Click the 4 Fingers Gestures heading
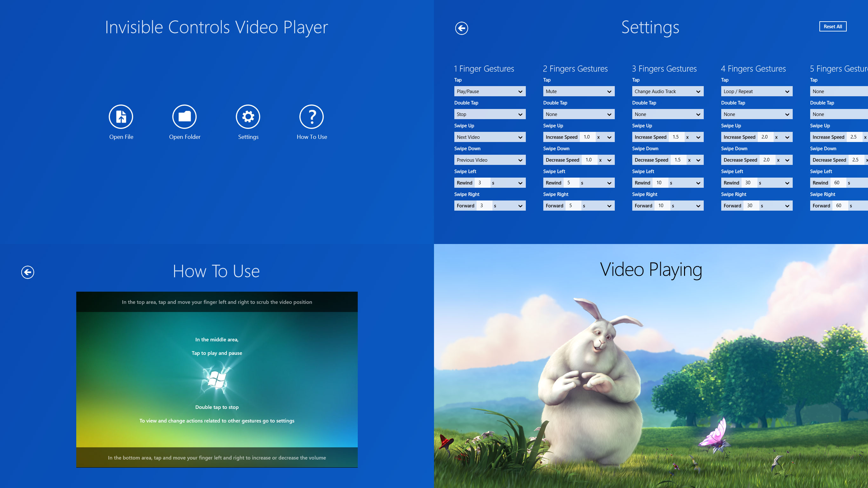868x488 pixels. (753, 69)
